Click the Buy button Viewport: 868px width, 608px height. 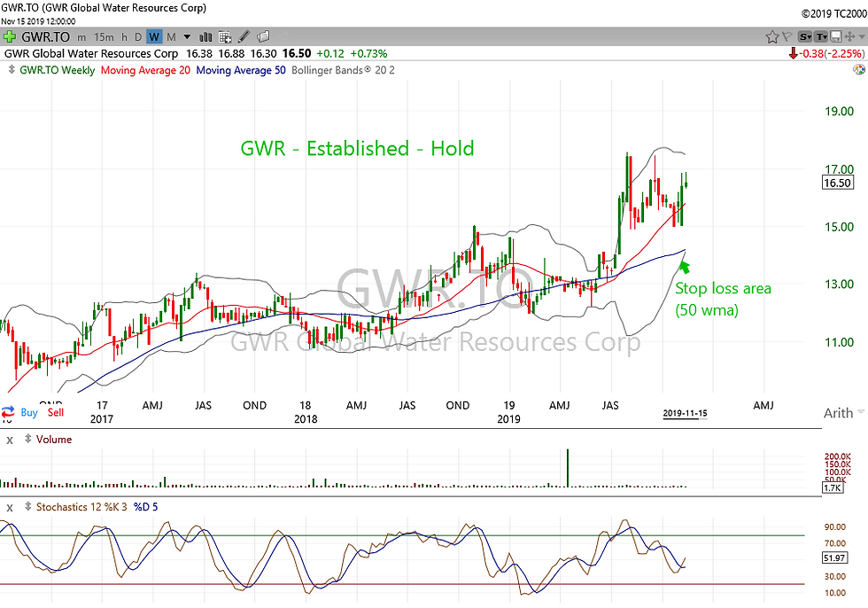(x=28, y=412)
